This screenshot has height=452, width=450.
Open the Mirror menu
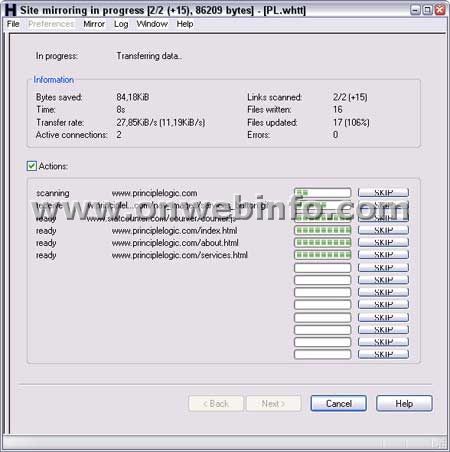pyautogui.click(x=94, y=24)
